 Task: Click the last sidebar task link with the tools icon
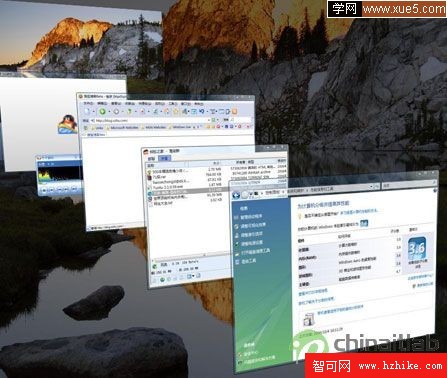(245, 262)
